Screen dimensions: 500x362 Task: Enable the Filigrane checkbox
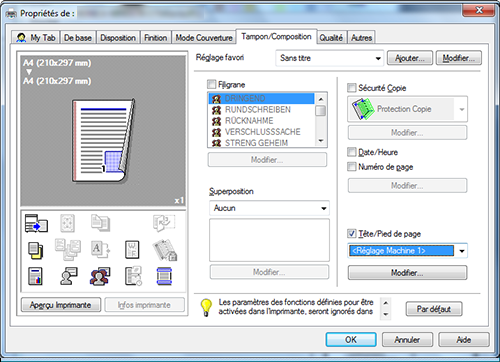[x=211, y=84]
